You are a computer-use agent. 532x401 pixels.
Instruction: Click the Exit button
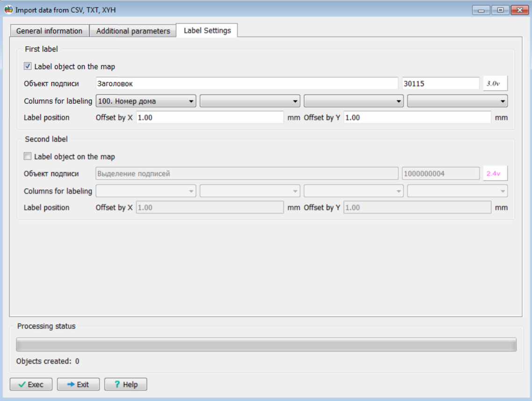(x=79, y=384)
